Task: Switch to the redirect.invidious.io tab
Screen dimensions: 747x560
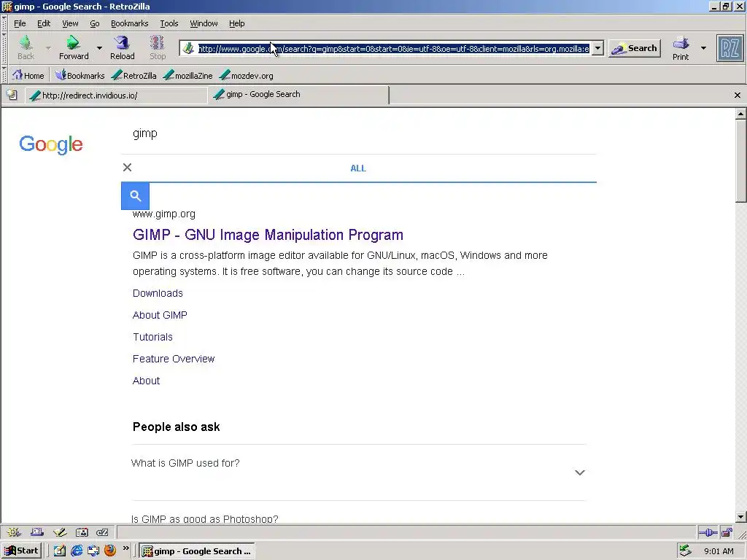Action: 116,96
